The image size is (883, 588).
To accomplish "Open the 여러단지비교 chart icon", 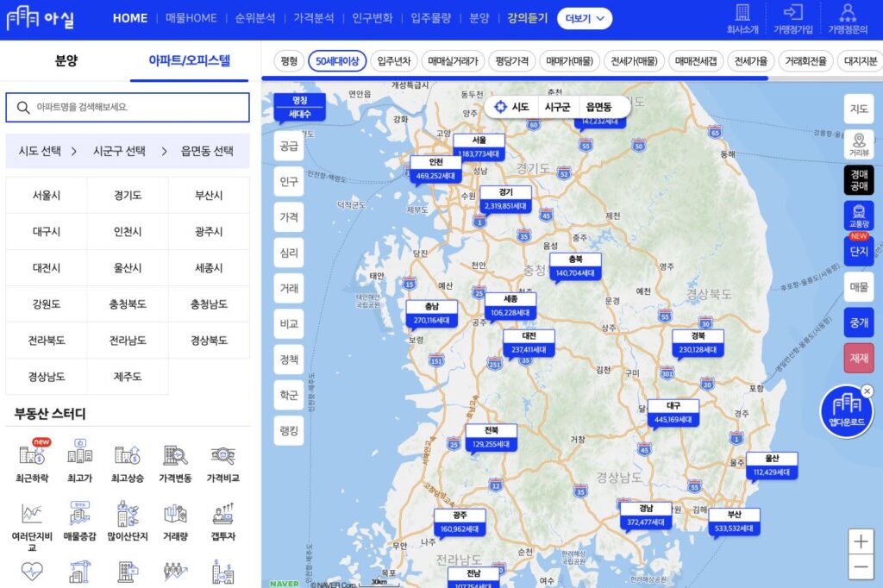I will pyautogui.click(x=32, y=513).
